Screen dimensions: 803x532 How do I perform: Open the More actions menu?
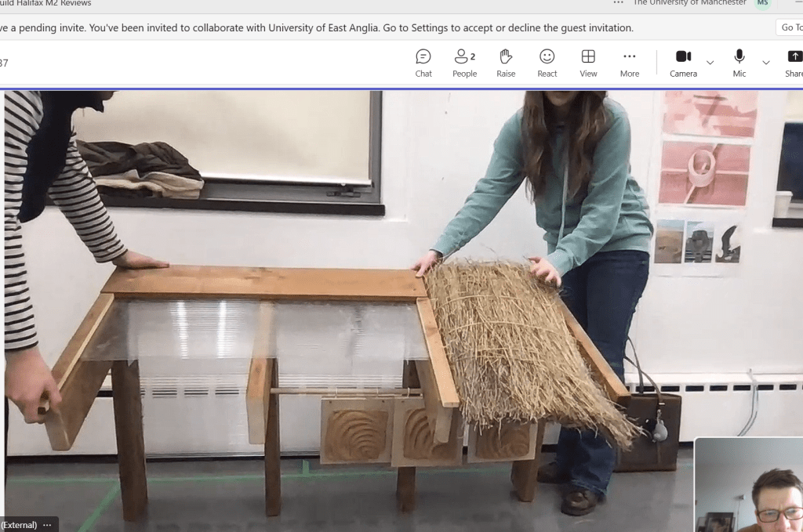tap(629, 63)
